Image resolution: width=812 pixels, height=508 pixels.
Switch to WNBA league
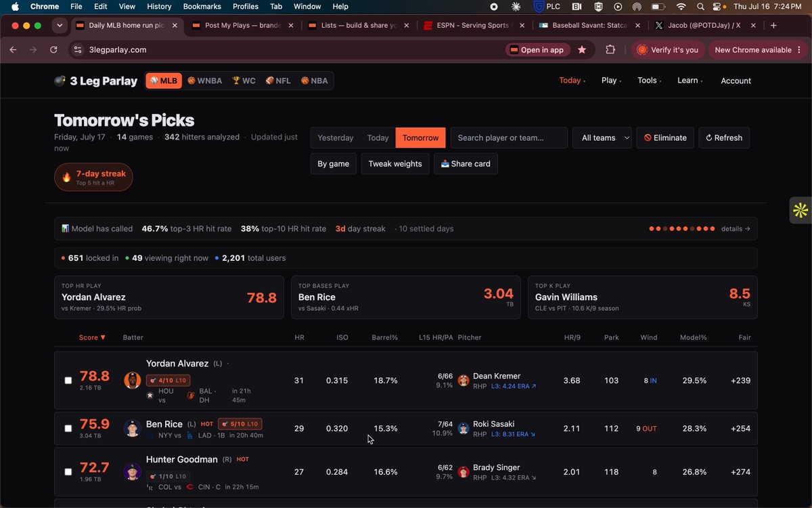point(205,81)
